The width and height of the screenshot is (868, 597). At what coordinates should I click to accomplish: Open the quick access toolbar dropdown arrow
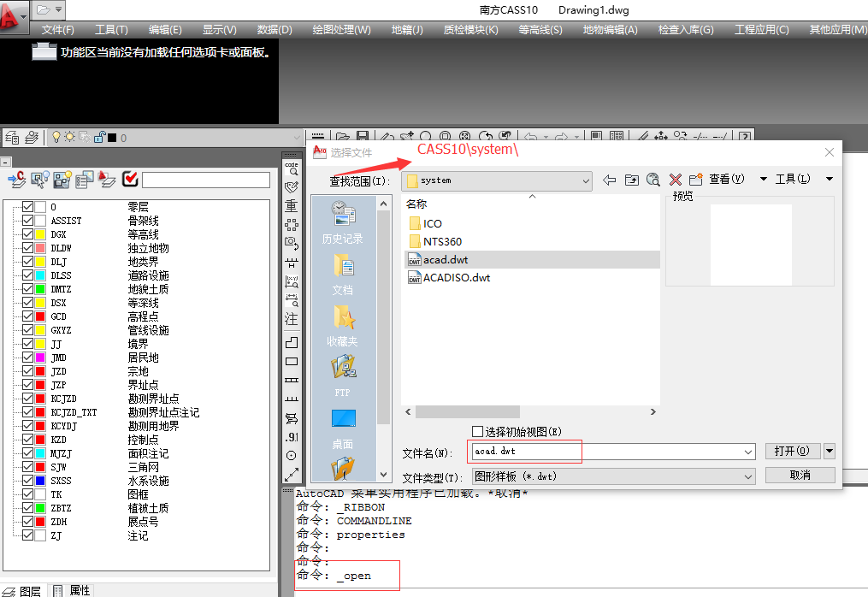tap(58, 9)
